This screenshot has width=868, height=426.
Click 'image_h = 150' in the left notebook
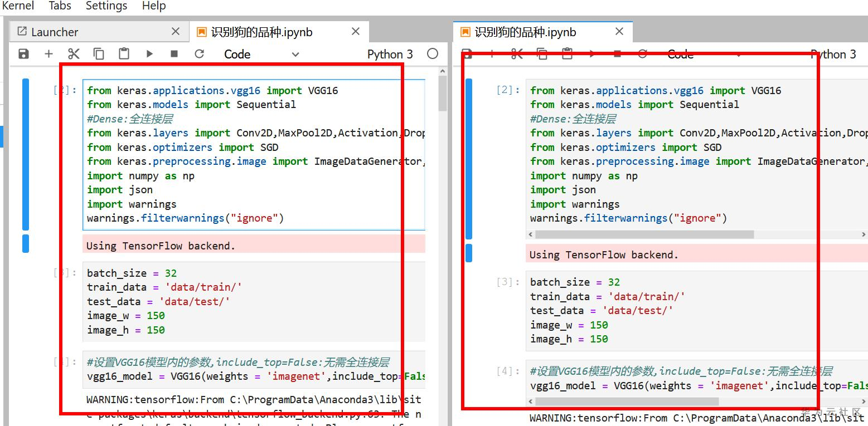pyautogui.click(x=126, y=330)
